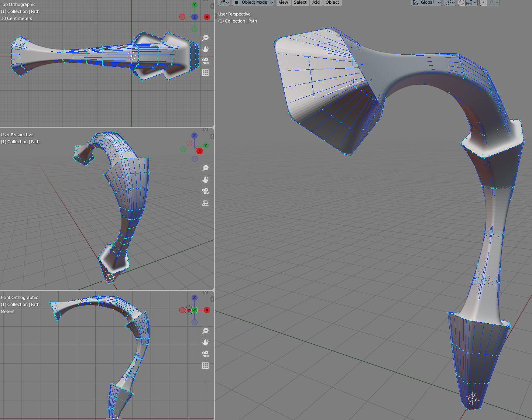Click Y axis on middle perspective gizmo
Screen dimensions: 532x420
point(206,145)
